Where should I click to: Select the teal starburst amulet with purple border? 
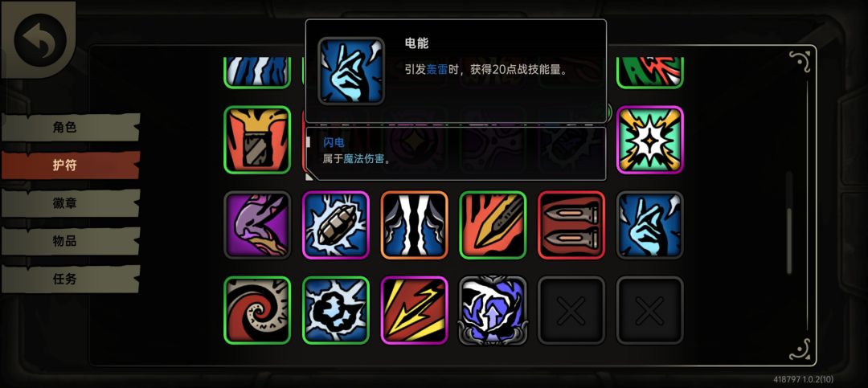coord(650,140)
